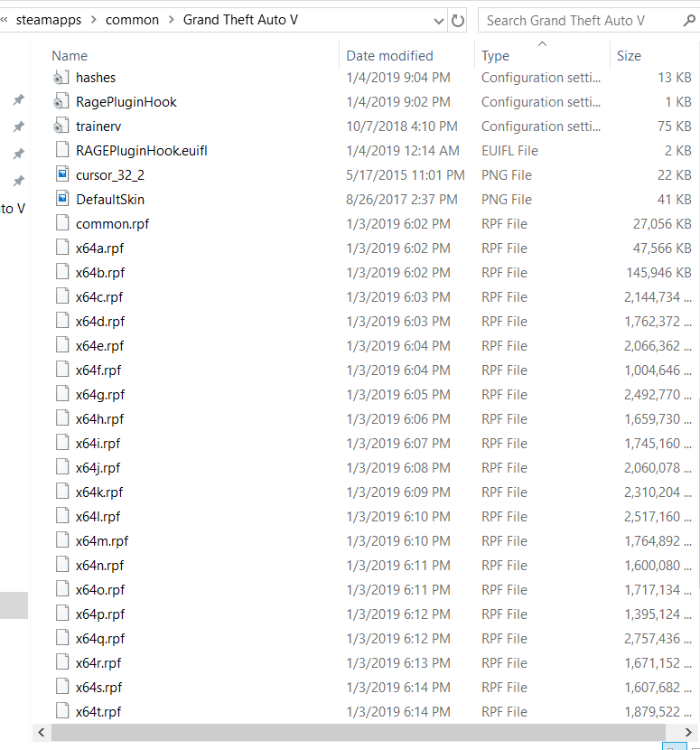Go to steamapps folder in breadcrumb
This screenshot has height=750, width=700.
(x=49, y=20)
